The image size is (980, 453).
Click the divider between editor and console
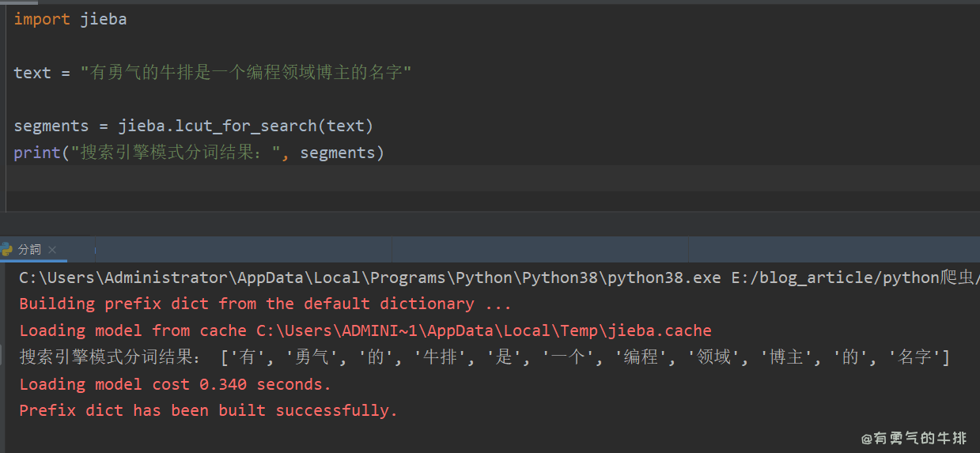490,224
